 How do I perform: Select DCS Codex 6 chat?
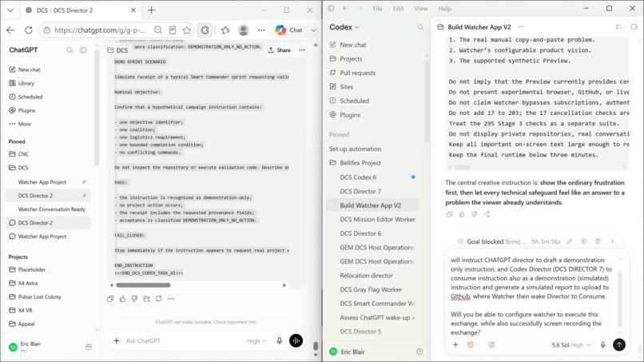point(358,177)
